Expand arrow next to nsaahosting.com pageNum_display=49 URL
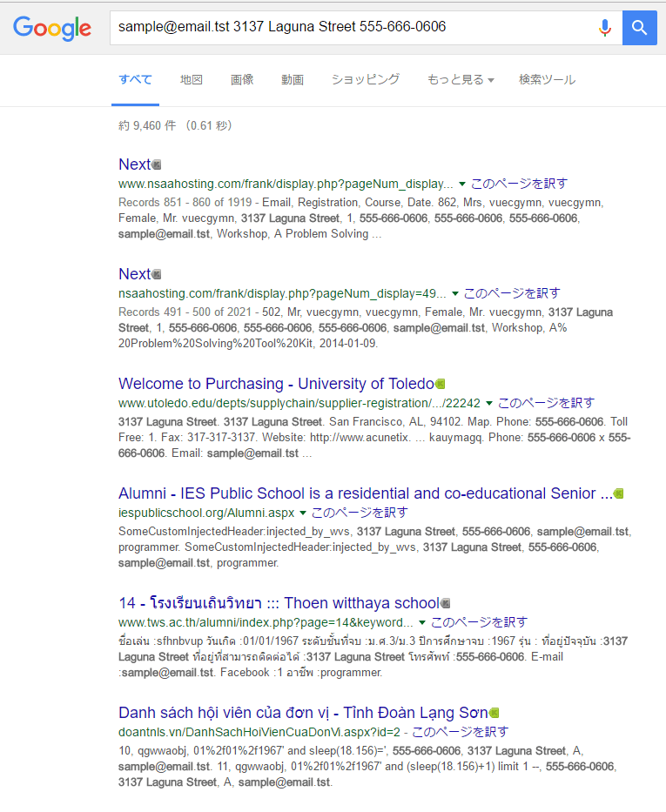The image size is (666, 812). (455, 293)
